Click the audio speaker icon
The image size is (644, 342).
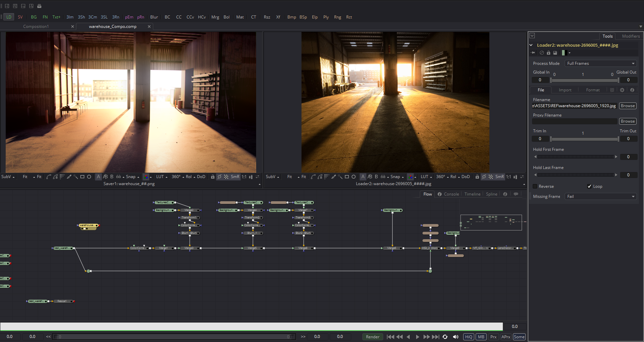[x=456, y=337]
